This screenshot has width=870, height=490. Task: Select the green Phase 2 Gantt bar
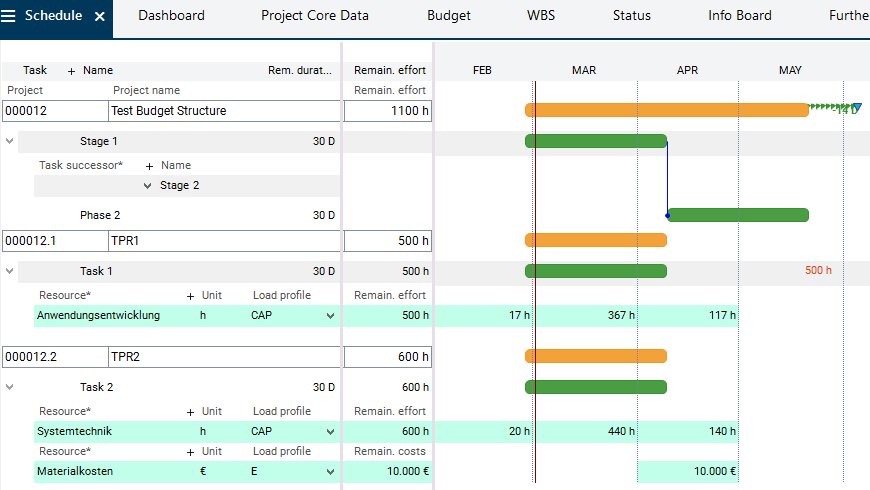click(738, 215)
